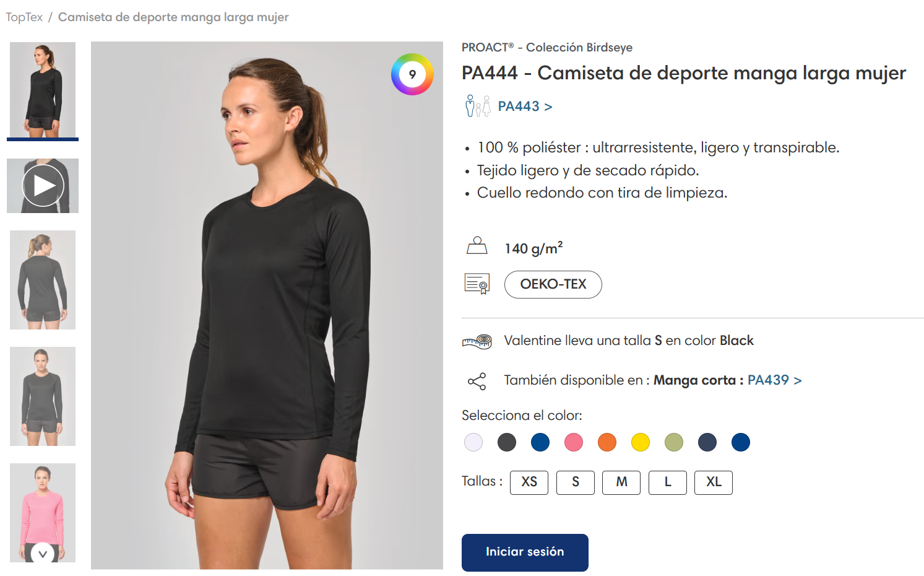Click the family sizes icon beside PA443
The image size is (924, 576).
(478, 106)
